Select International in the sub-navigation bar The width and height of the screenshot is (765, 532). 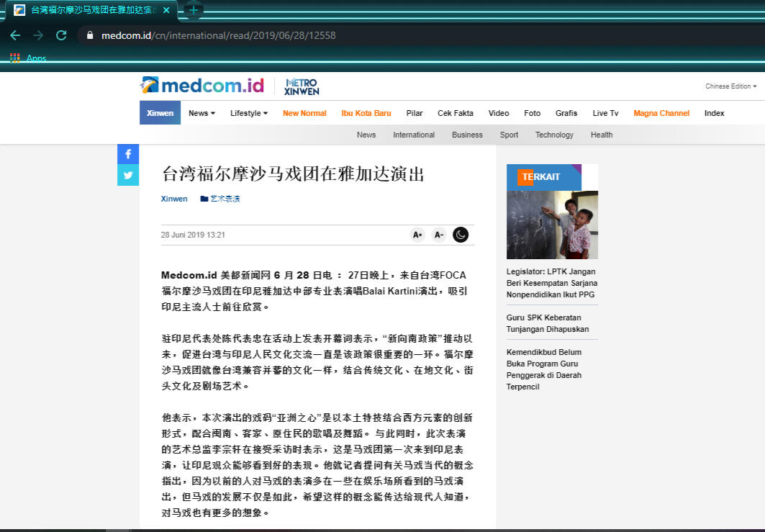point(414,135)
